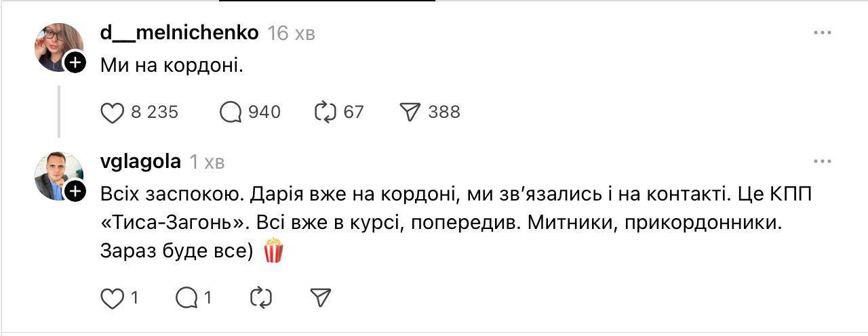Click the post text "Ми на кордоні."
The image size is (868, 336).
point(172,65)
